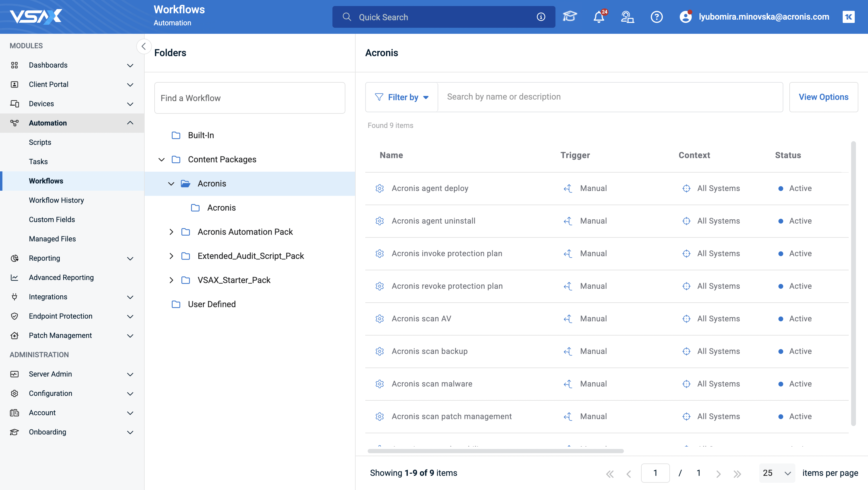Click the user profile avatar icon
This screenshot has width=868, height=490.
click(685, 17)
